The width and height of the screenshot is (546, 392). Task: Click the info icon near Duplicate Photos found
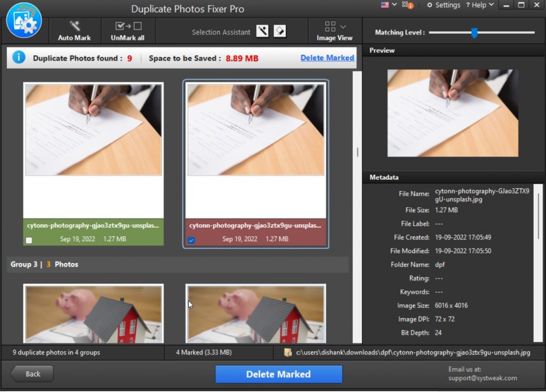(x=18, y=57)
